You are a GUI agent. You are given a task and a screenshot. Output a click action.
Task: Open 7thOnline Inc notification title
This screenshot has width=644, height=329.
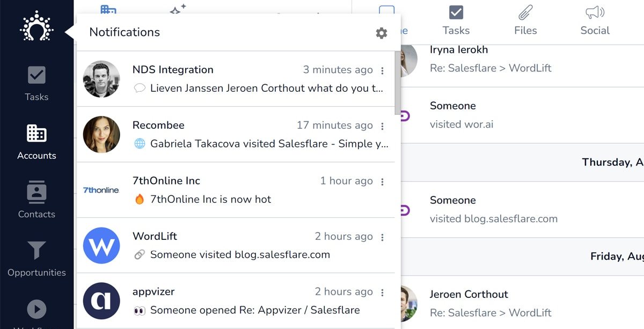[x=166, y=181]
